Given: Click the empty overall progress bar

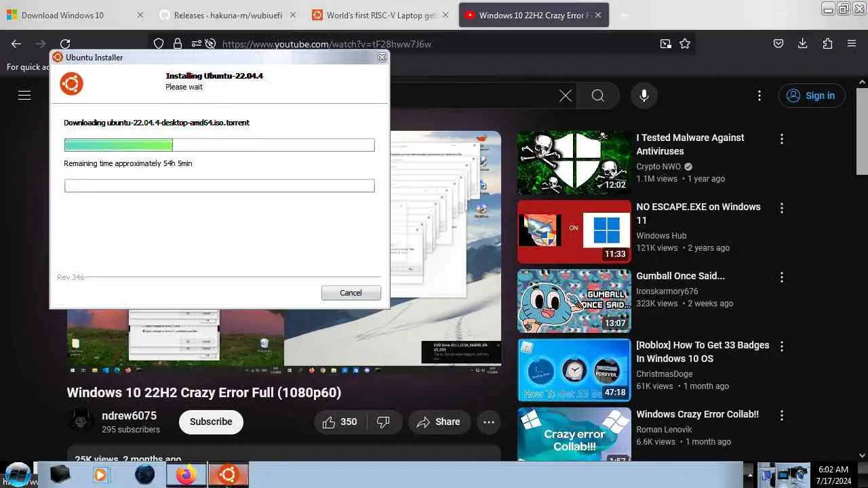Looking at the screenshot, I should coord(219,186).
